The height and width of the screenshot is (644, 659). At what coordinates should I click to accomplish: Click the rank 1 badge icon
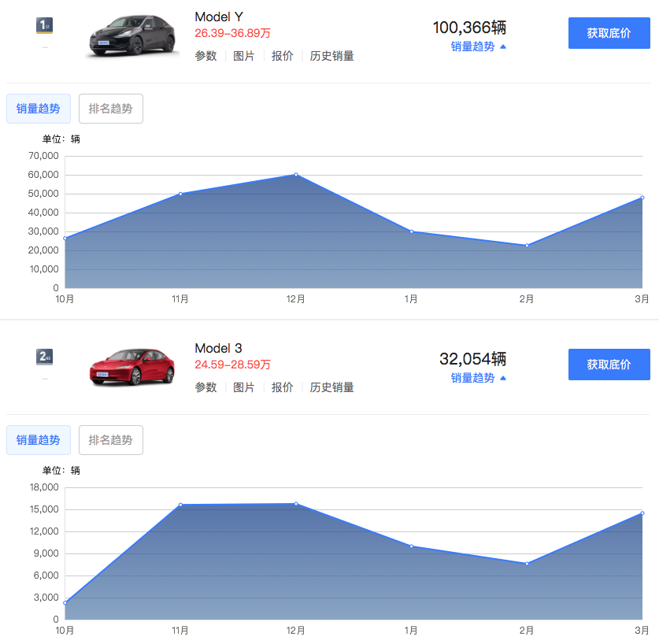45,25
